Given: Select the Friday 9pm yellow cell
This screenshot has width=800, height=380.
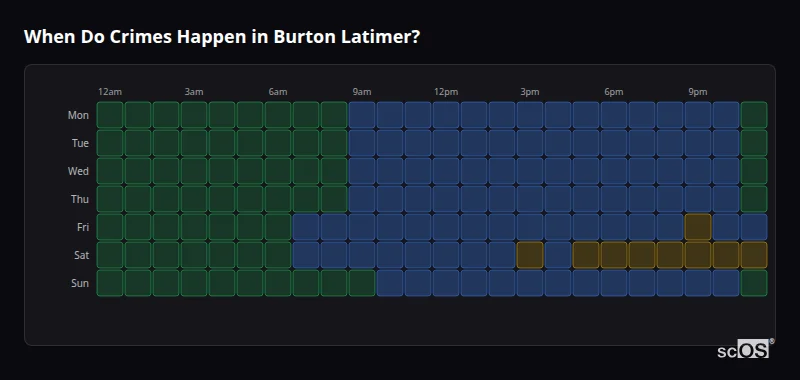Looking at the screenshot, I should coord(698,227).
